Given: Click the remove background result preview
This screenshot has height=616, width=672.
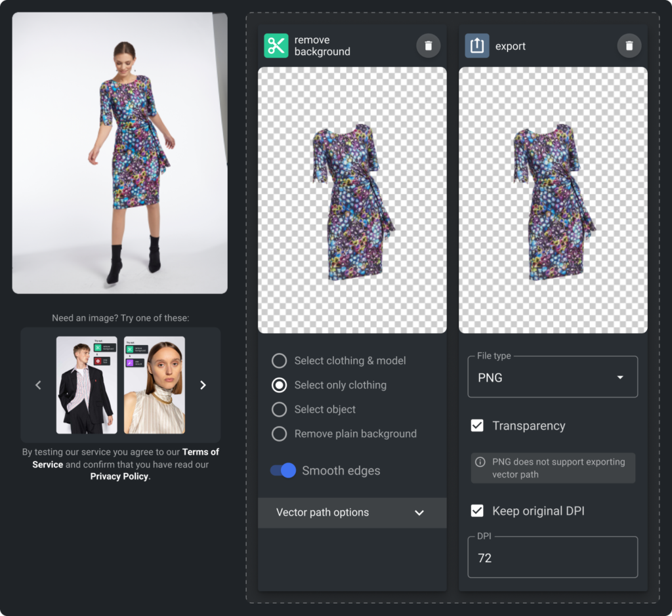Looking at the screenshot, I should (352, 200).
